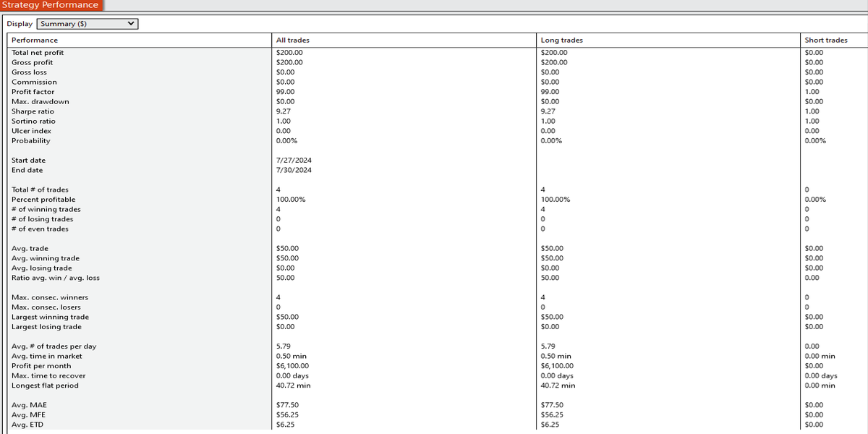
Task: Select the Longest flat period row label
Action: 45,386
